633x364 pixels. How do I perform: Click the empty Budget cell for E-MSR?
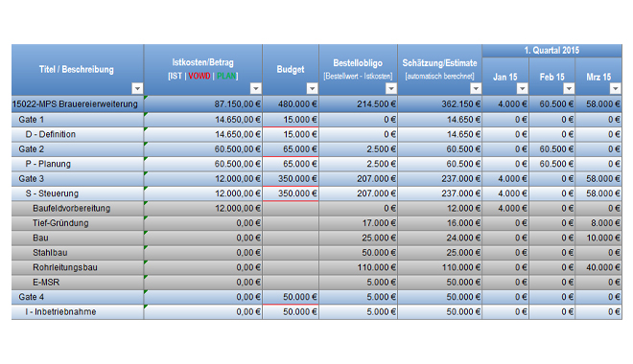pos(291,283)
